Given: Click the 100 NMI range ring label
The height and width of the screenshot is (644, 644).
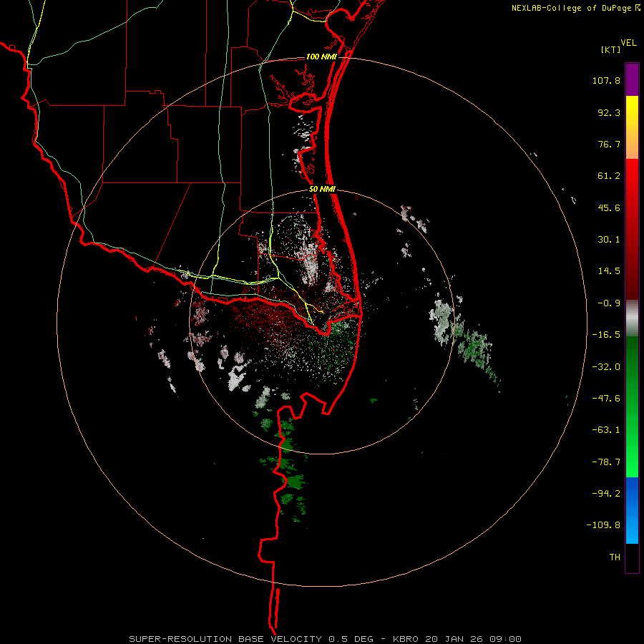Looking at the screenshot, I should [x=321, y=57].
